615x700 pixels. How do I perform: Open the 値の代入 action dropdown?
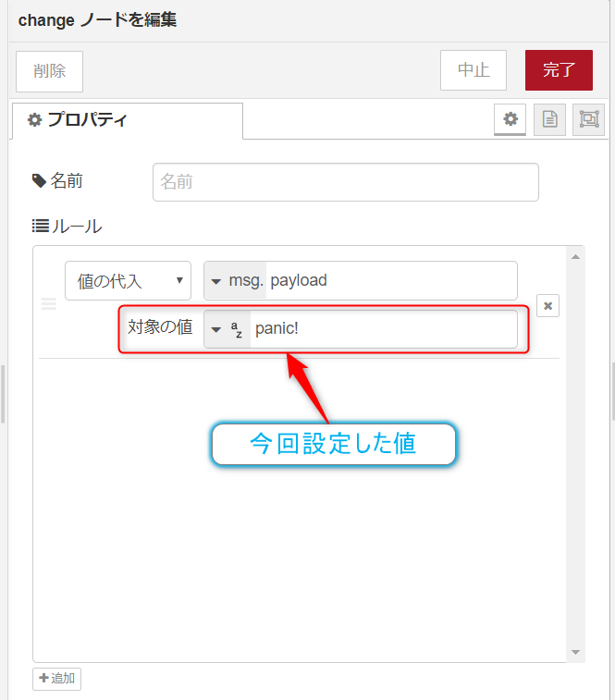[129, 281]
